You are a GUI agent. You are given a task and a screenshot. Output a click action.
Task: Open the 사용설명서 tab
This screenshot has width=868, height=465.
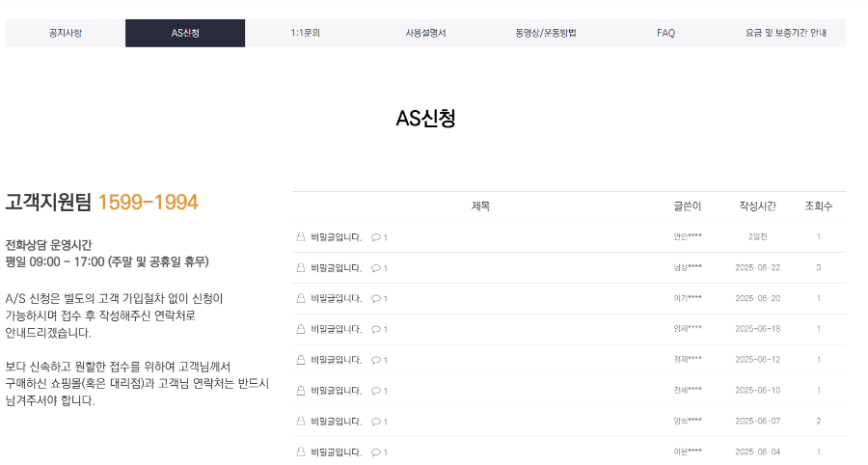click(x=425, y=33)
